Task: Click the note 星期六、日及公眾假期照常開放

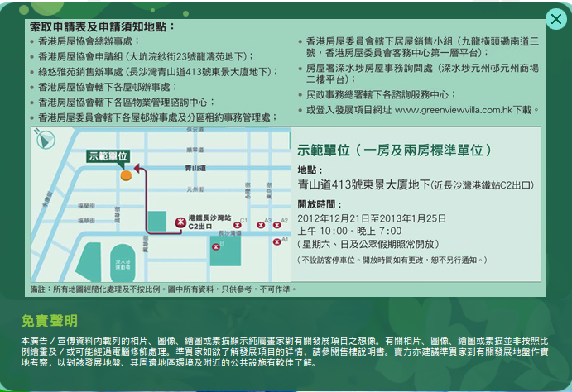Action: (x=368, y=244)
